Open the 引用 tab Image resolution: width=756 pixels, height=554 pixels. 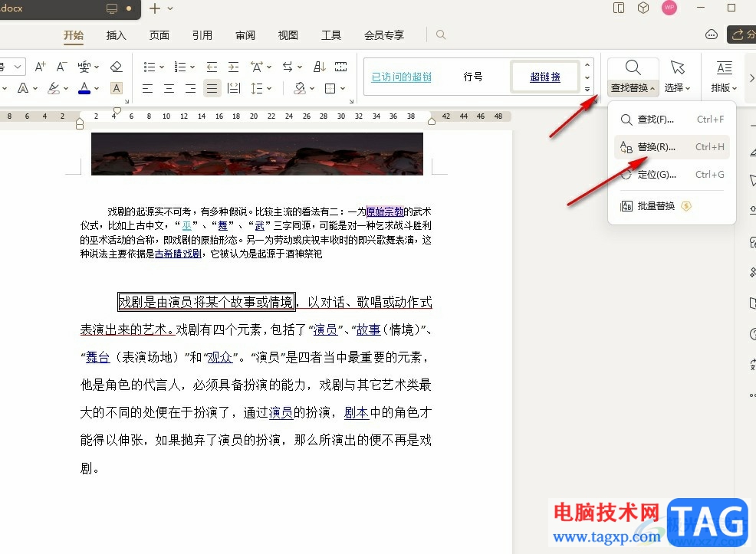tap(202, 35)
